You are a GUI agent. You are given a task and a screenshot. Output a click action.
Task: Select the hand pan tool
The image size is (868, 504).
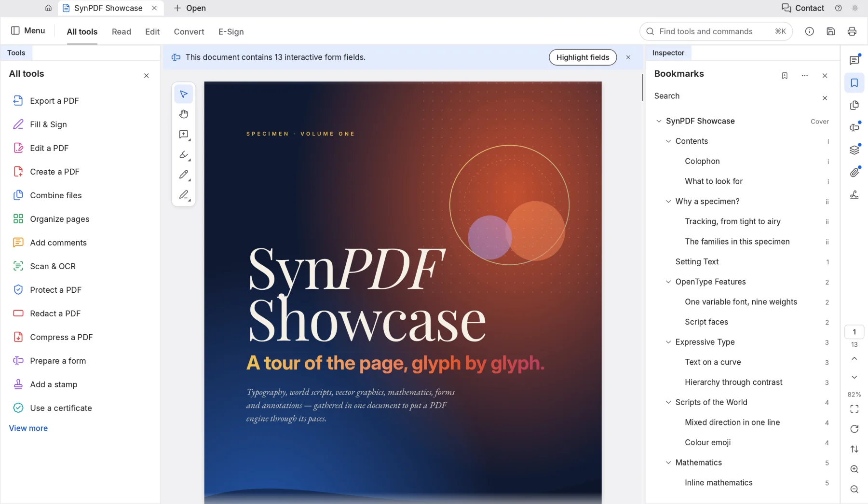coord(184,114)
